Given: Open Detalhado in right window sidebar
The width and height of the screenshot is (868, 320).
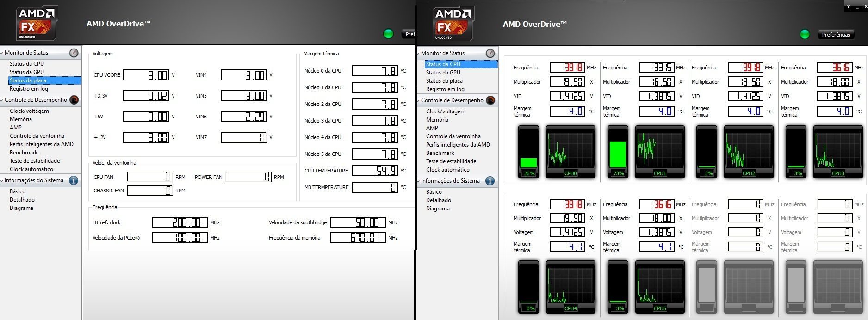Looking at the screenshot, I should pyautogui.click(x=439, y=200).
